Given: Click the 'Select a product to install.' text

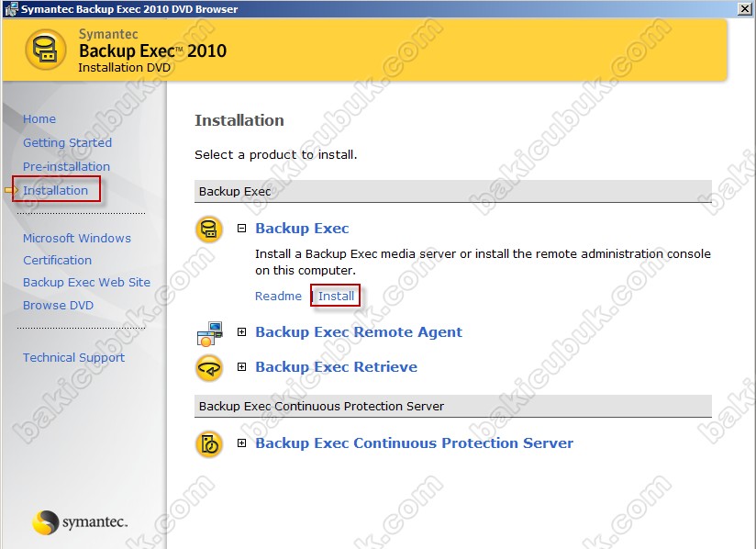Looking at the screenshot, I should click(x=276, y=155).
